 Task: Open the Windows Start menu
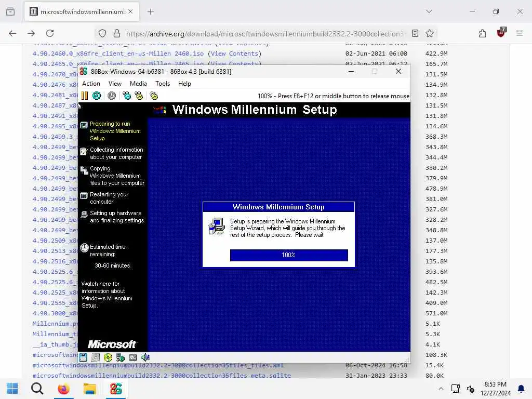12,389
